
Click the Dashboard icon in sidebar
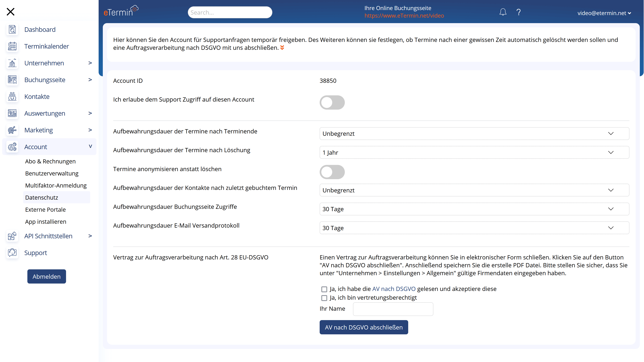[12, 29]
